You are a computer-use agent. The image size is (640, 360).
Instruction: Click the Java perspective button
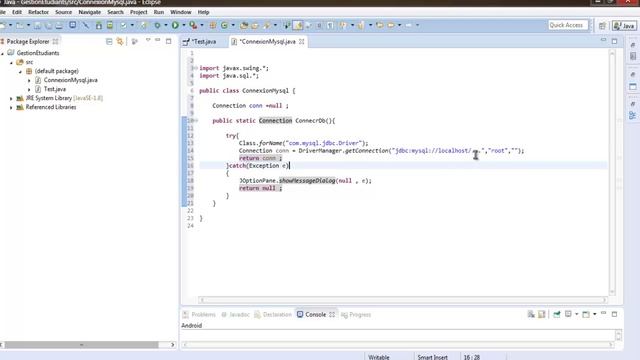(624, 26)
